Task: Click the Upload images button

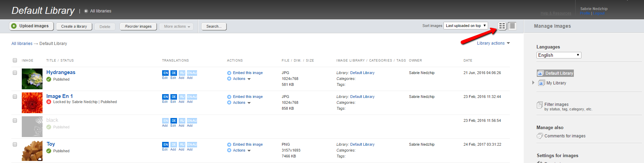Action: 31,26
